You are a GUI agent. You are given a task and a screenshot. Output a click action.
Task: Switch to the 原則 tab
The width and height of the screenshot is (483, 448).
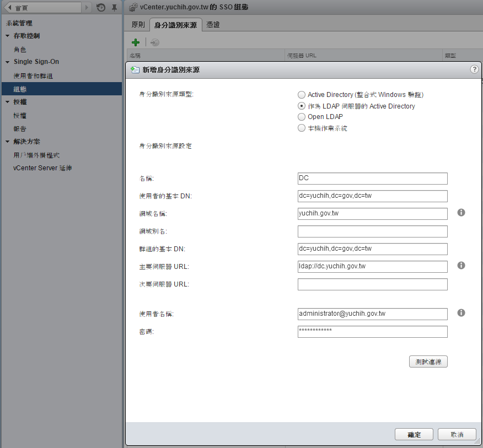click(x=138, y=25)
